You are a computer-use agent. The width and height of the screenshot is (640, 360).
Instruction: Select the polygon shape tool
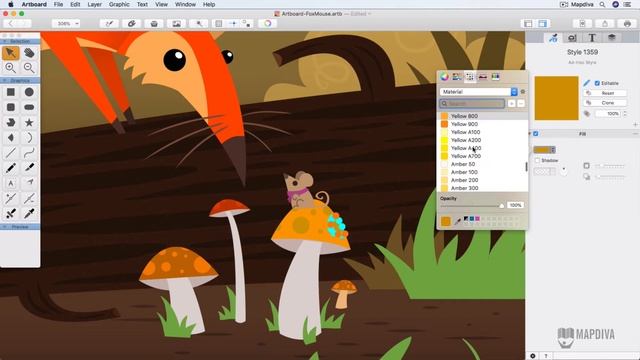(11, 122)
